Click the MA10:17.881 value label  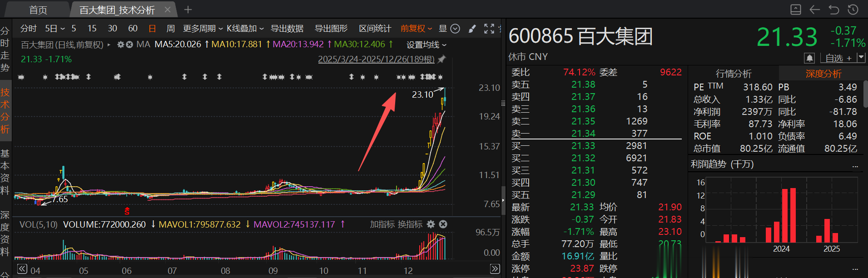click(237, 45)
